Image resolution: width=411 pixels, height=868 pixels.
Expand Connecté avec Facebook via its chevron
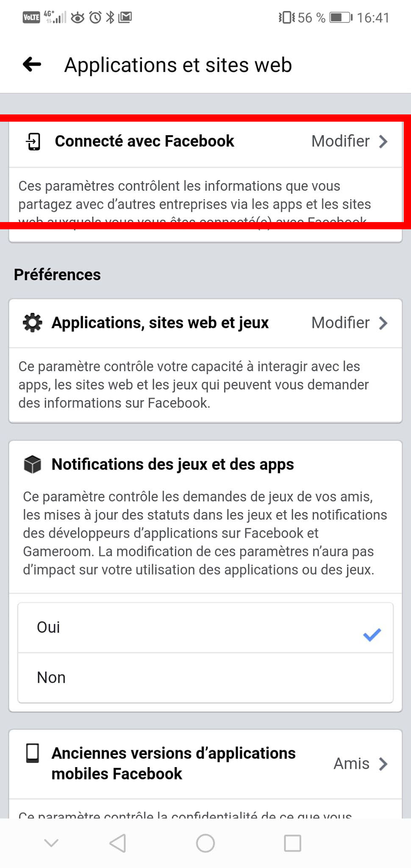[383, 142]
